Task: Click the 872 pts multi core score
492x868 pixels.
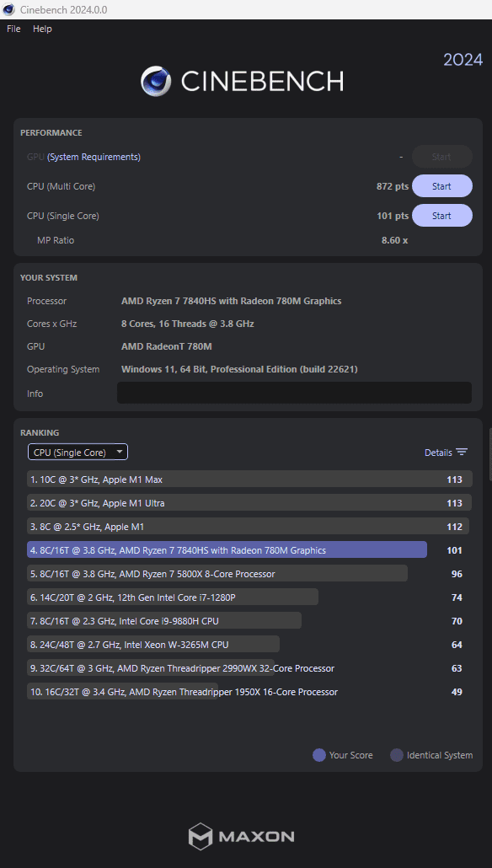Action: click(393, 186)
